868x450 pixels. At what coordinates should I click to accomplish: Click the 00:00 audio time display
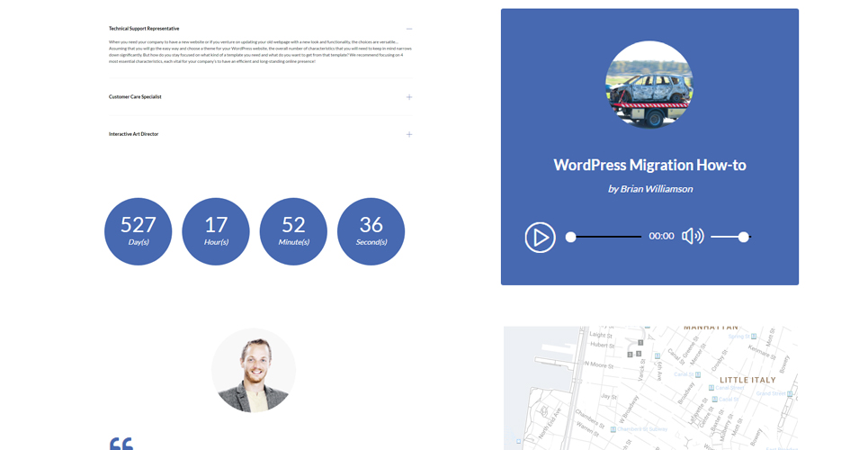coord(661,236)
